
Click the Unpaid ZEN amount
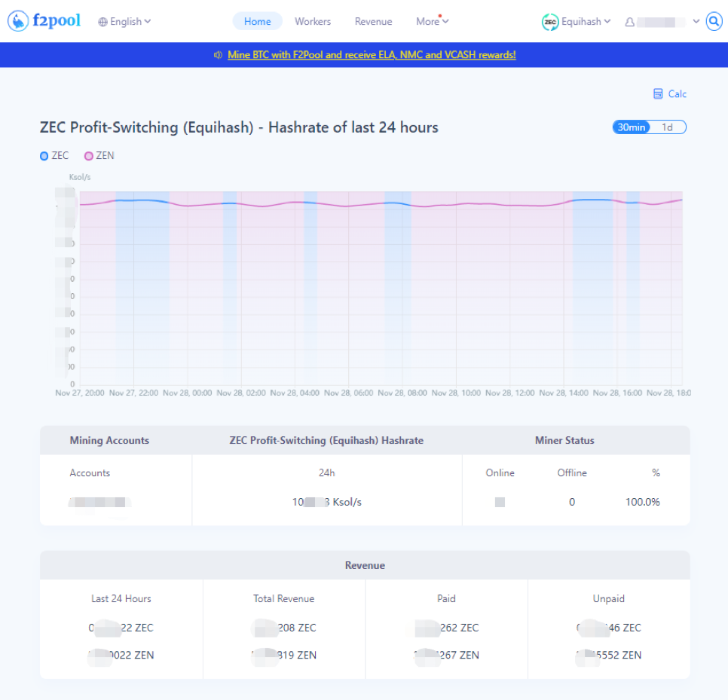(x=609, y=655)
